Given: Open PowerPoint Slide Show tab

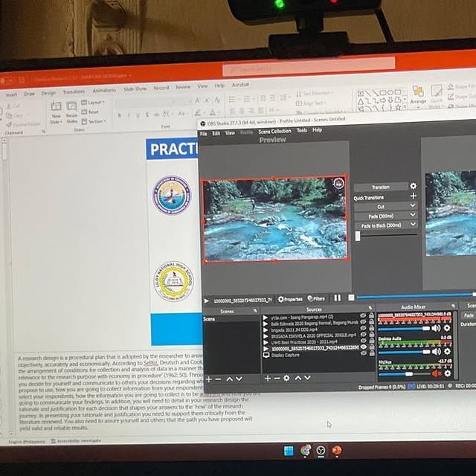Looking at the screenshot, I should click(x=135, y=89).
